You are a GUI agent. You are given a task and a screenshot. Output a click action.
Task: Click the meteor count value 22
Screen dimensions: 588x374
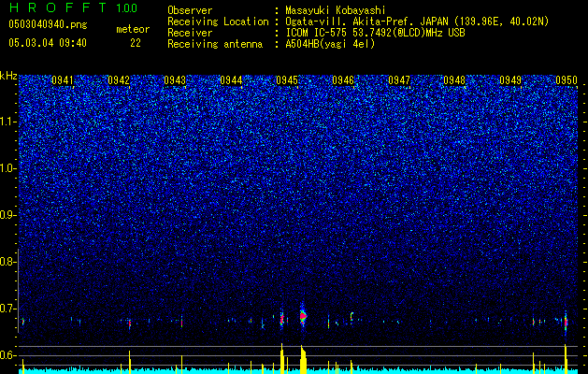click(136, 43)
